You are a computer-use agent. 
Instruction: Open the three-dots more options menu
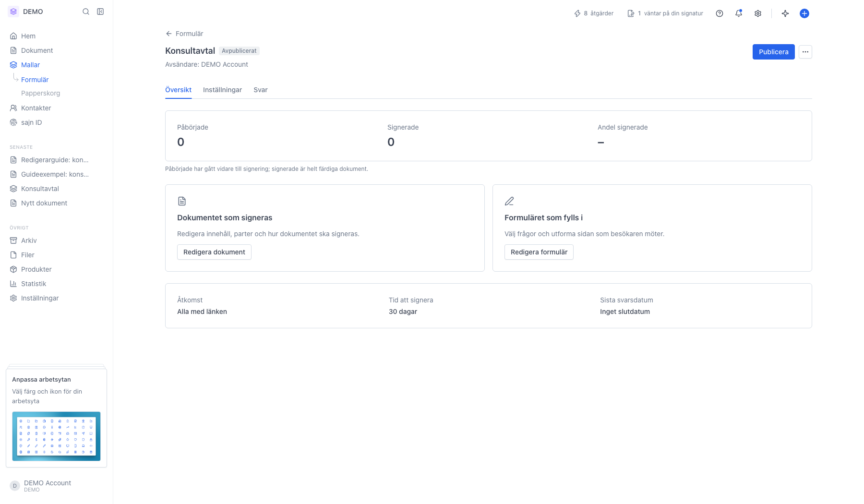pos(805,52)
